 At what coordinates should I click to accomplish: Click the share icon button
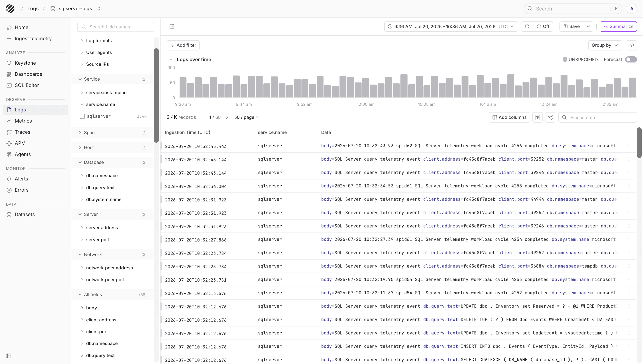click(550, 117)
